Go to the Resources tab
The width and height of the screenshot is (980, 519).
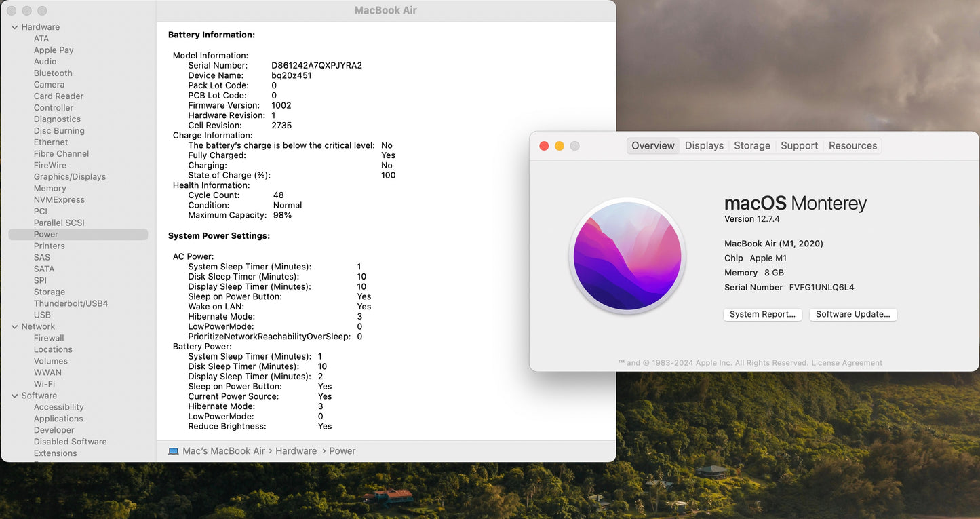[852, 146]
